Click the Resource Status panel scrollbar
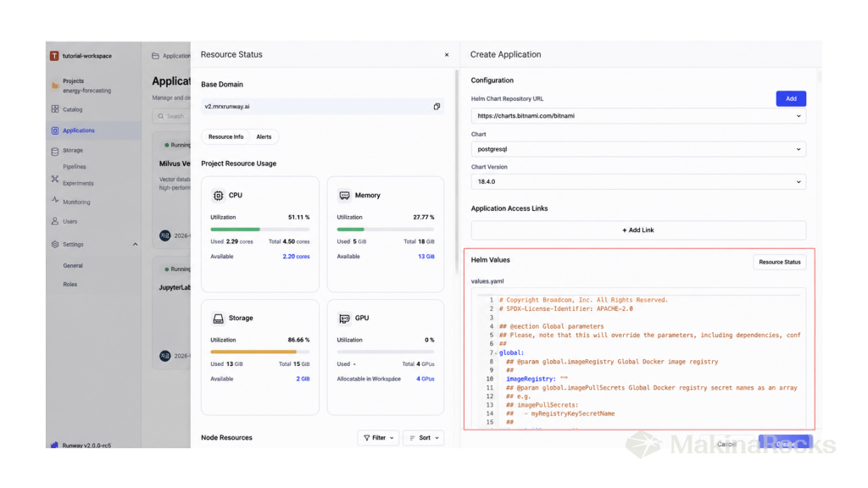 click(457, 171)
